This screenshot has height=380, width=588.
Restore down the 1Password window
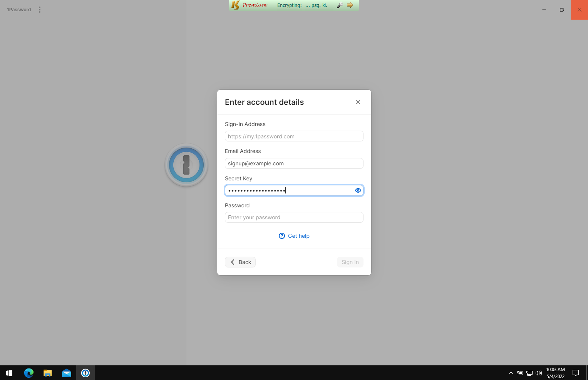coord(562,10)
